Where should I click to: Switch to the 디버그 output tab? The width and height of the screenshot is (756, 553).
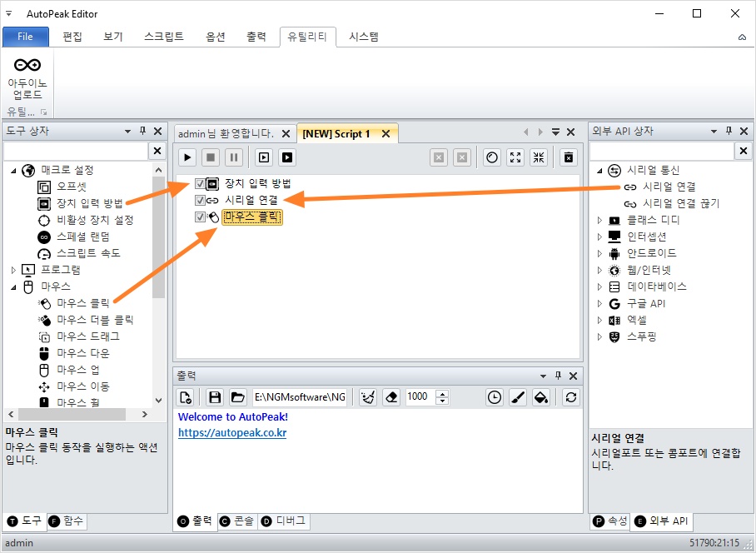coord(283,521)
